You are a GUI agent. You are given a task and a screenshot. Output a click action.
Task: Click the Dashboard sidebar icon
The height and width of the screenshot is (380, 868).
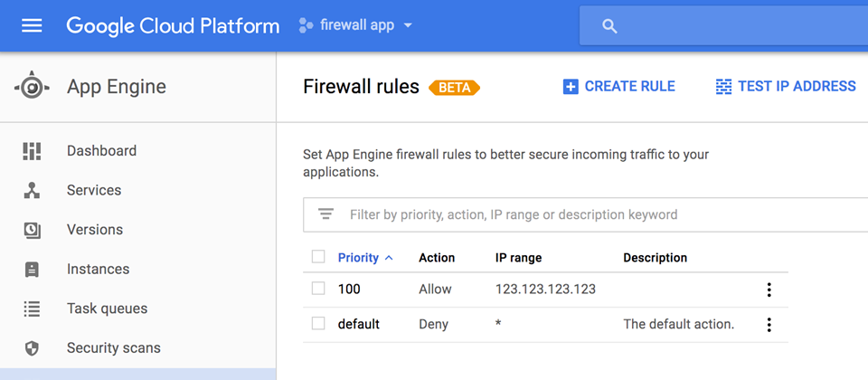pyautogui.click(x=33, y=151)
